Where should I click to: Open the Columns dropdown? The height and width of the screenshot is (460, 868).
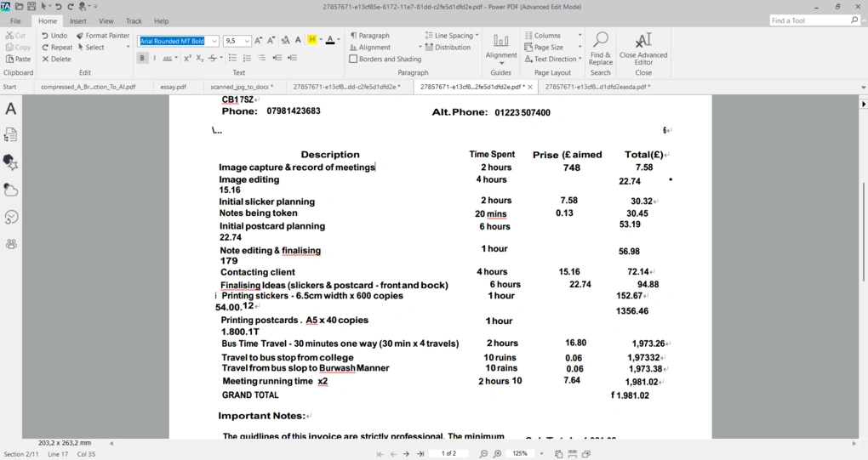(x=553, y=36)
